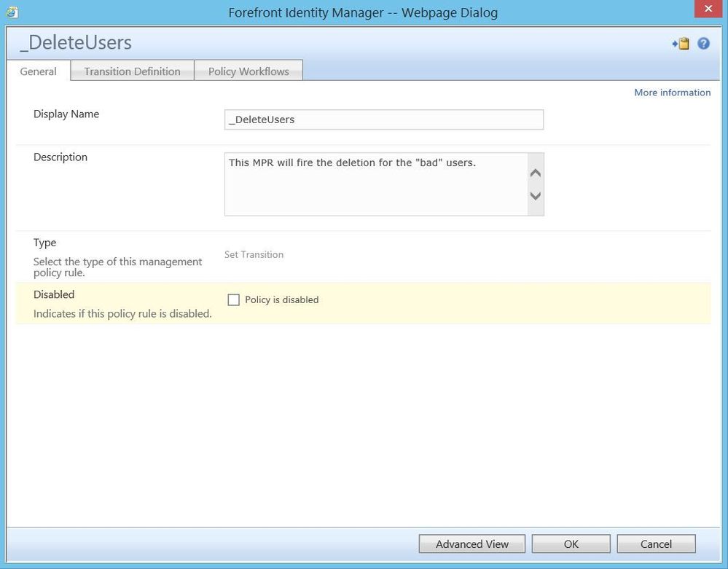Click 'Select the type of this management' hint
This screenshot has height=569, width=728.
(x=117, y=262)
